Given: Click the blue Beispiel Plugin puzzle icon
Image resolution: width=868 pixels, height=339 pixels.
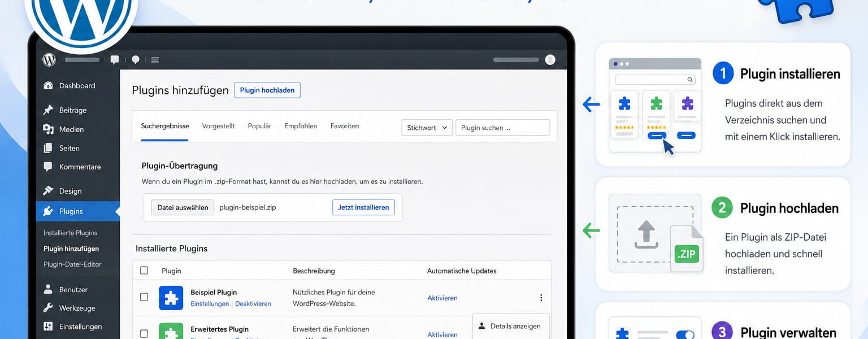Looking at the screenshot, I should pos(171,298).
